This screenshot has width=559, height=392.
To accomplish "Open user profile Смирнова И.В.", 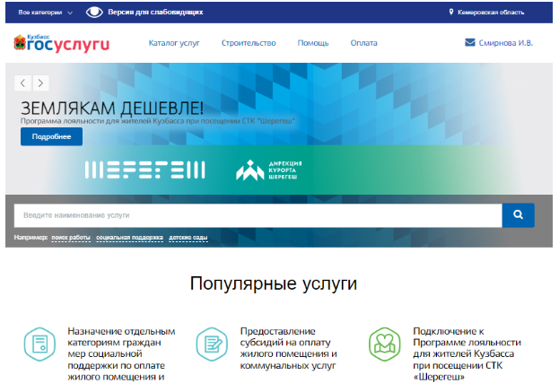I will (x=505, y=43).
